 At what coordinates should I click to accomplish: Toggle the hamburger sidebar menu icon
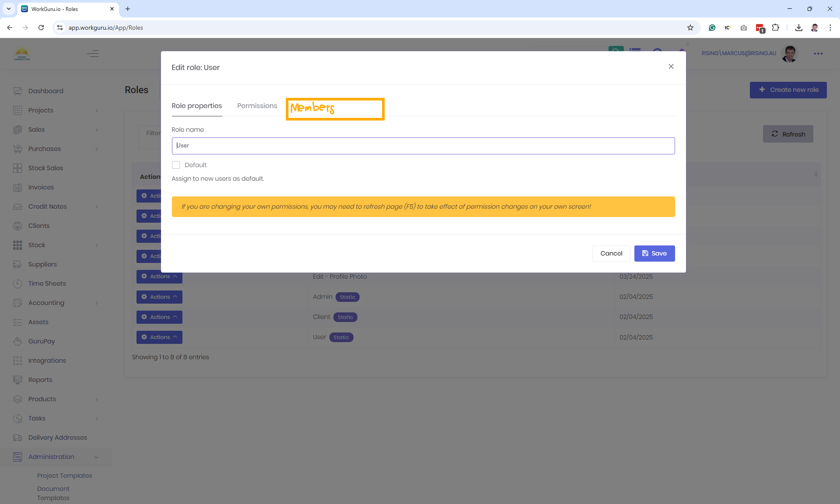[93, 54]
